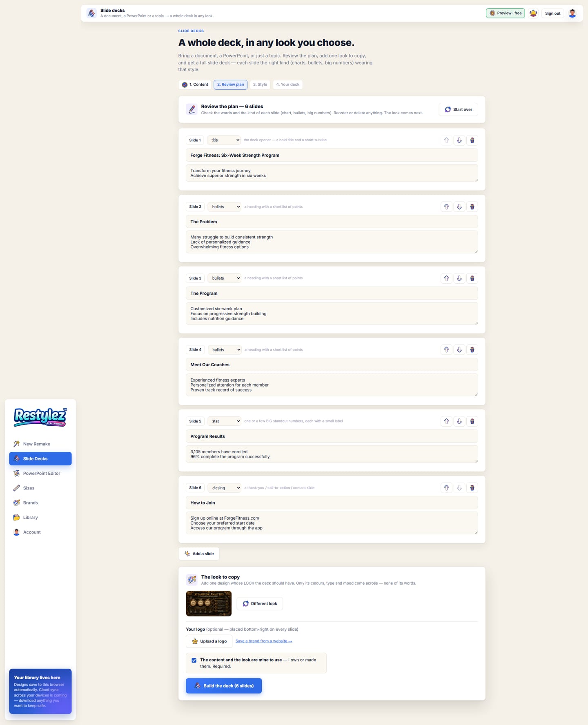Uncheck the content ownership confirmation checkbox
The width and height of the screenshot is (588, 725).
tap(194, 660)
